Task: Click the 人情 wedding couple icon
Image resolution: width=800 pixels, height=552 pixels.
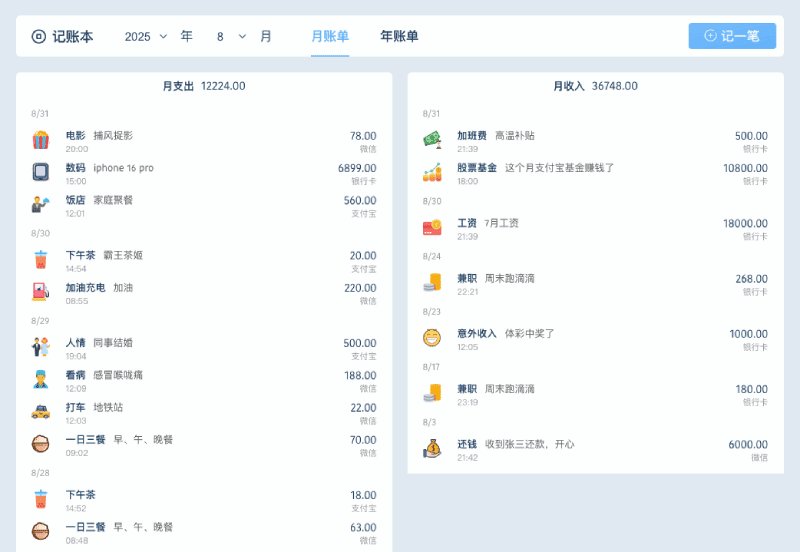Action: pos(40,348)
